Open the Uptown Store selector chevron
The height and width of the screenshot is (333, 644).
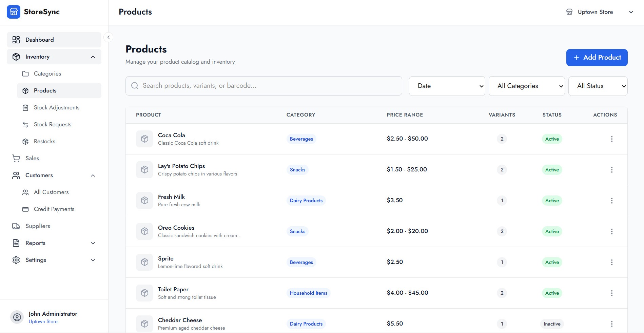pos(631,12)
